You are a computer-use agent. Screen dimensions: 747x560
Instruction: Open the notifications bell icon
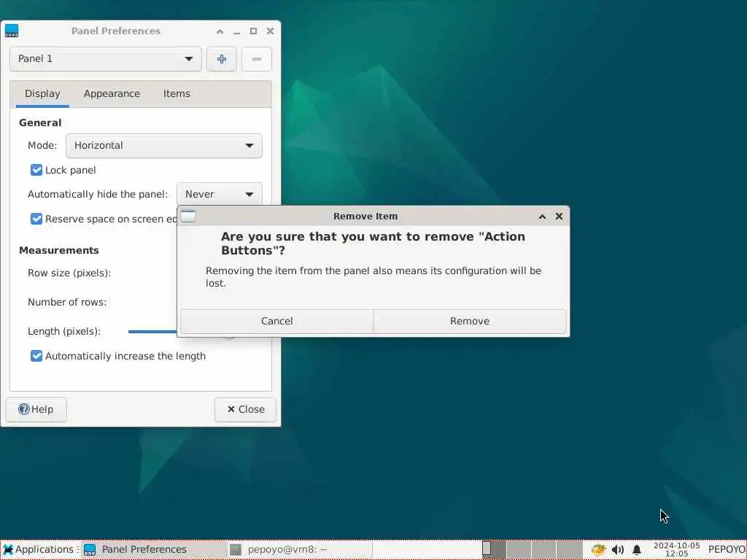click(636, 550)
